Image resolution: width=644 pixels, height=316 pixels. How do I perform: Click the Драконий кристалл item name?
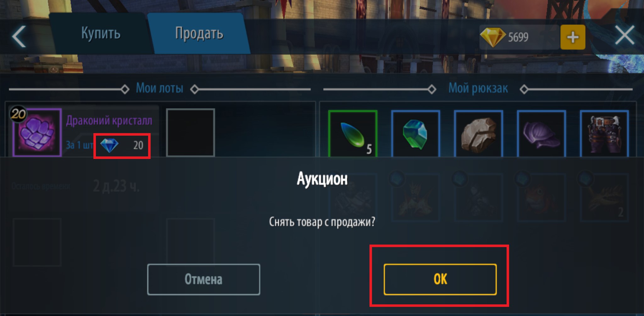tap(109, 121)
